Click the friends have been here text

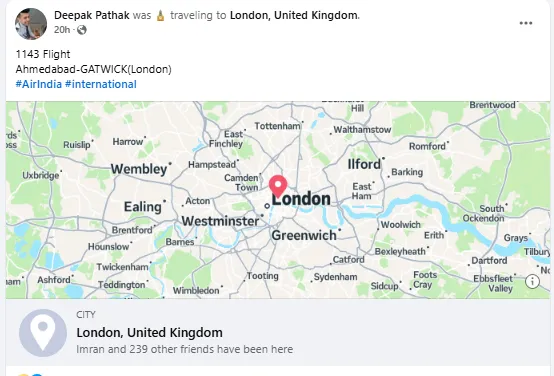[185, 349]
